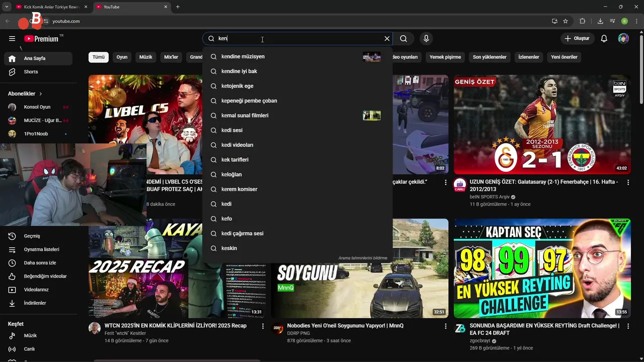Open Beğendiğim videolar list
The image size is (644, 362).
(39, 277)
